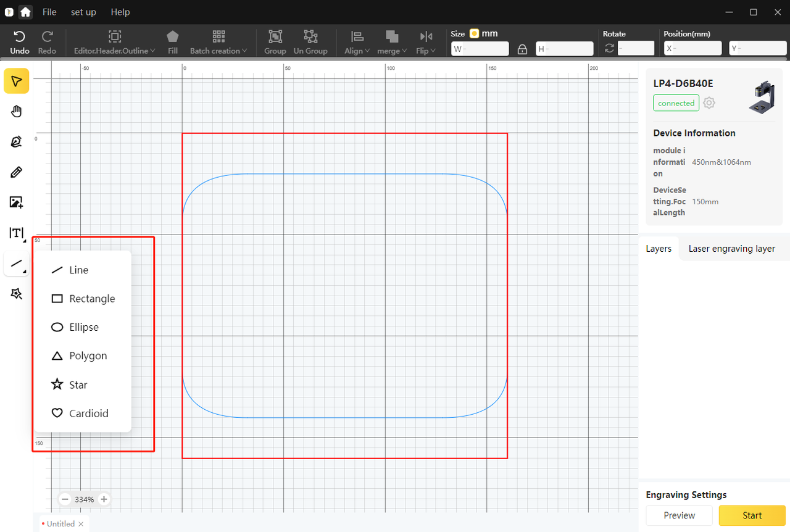Click the X position input field
Viewport: 790px width, 532px height.
(x=692, y=48)
